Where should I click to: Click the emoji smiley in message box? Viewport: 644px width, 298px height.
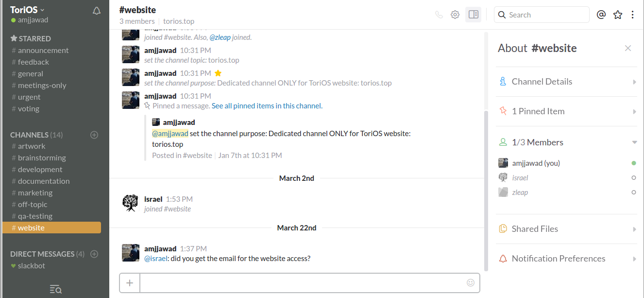(x=470, y=282)
